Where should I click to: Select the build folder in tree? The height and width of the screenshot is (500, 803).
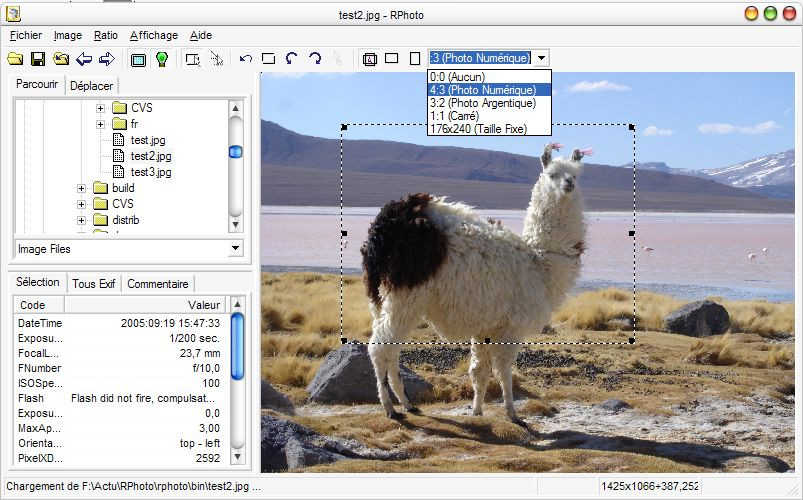123,188
